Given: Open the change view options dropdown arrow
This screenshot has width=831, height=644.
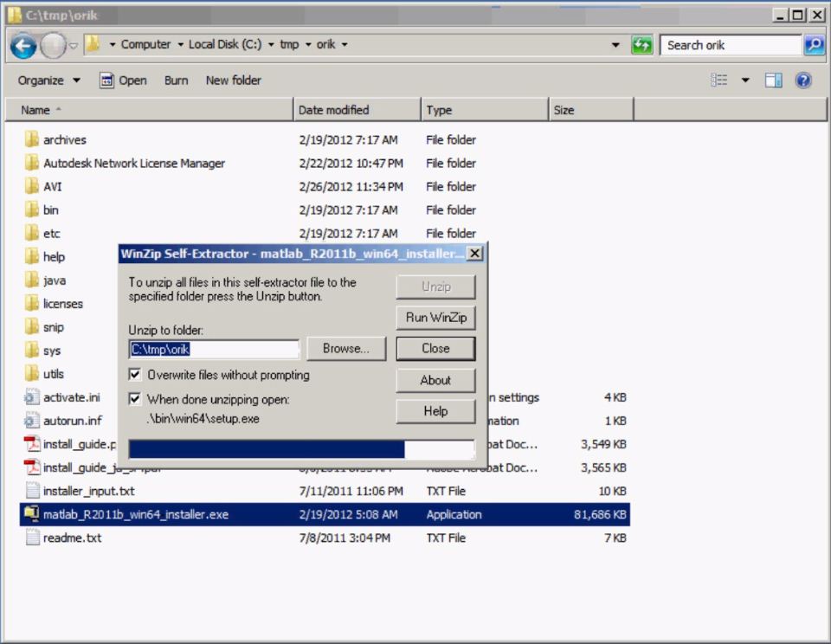Looking at the screenshot, I should click(745, 80).
